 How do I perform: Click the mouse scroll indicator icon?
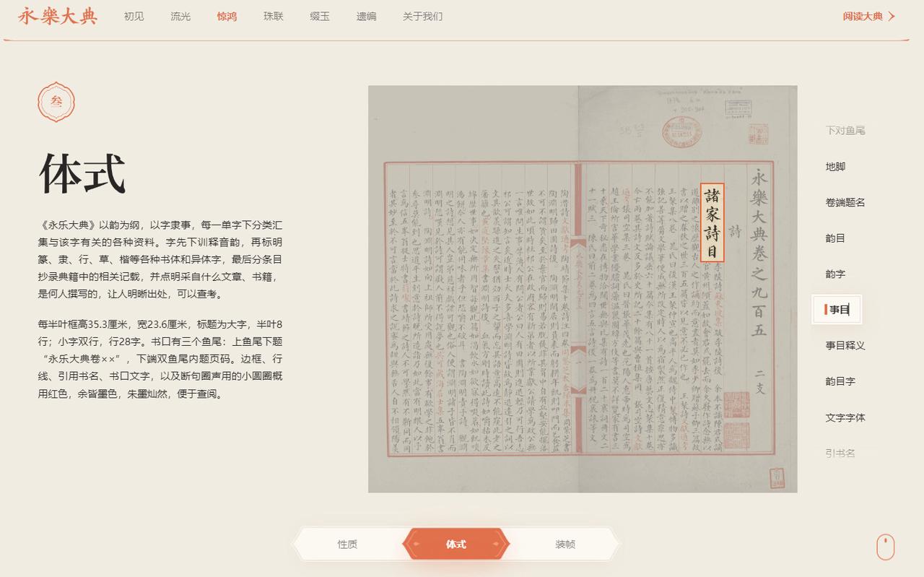[x=886, y=547]
